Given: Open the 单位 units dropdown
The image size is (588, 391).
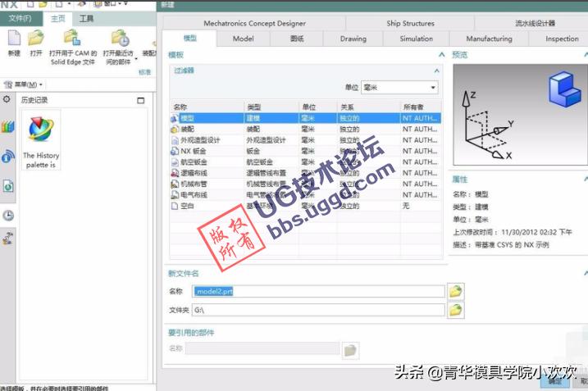Looking at the screenshot, I should (399, 88).
